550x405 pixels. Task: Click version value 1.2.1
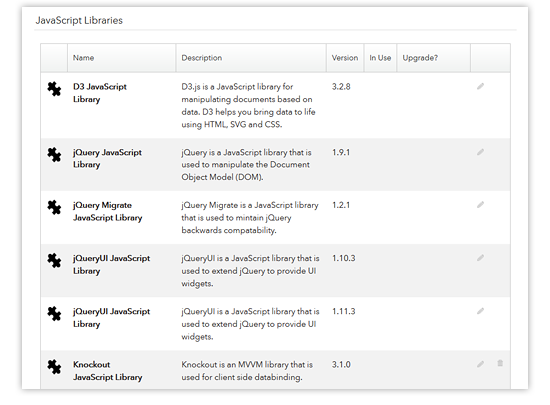(x=341, y=205)
